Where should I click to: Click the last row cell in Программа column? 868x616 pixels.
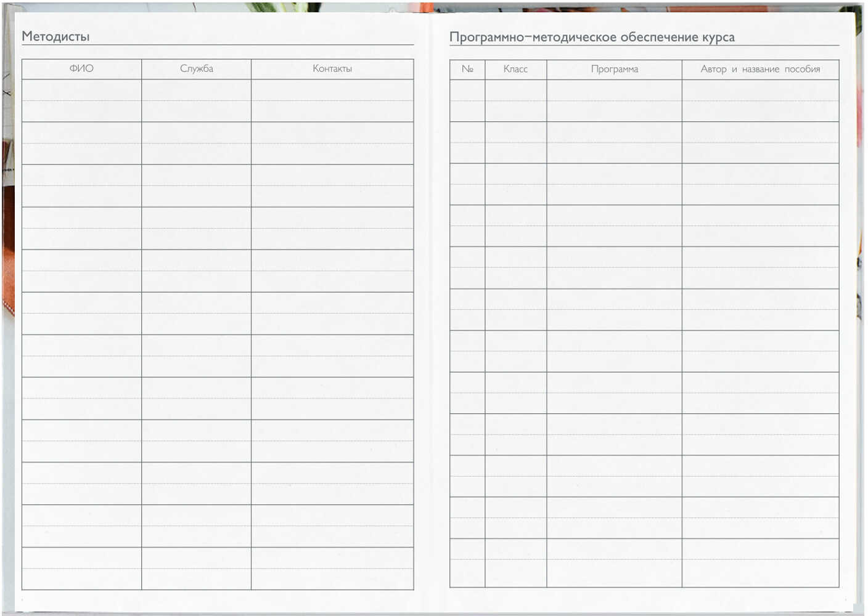pyautogui.click(x=614, y=562)
